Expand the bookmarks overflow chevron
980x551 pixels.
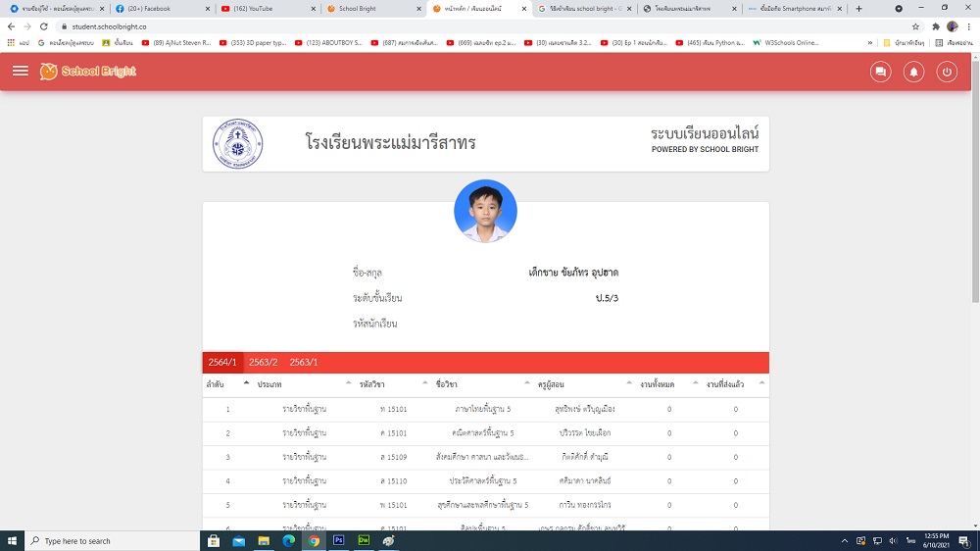(870, 43)
